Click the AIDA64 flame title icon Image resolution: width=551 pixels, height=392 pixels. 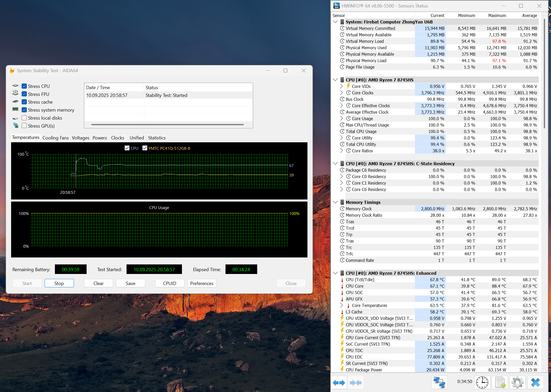(12, 71)
